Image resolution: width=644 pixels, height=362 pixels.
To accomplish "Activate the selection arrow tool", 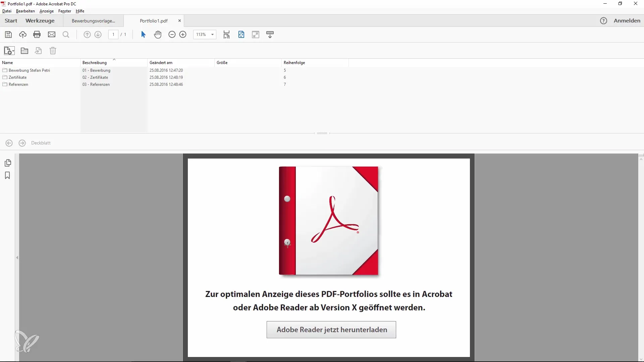I will click(143, 35).
